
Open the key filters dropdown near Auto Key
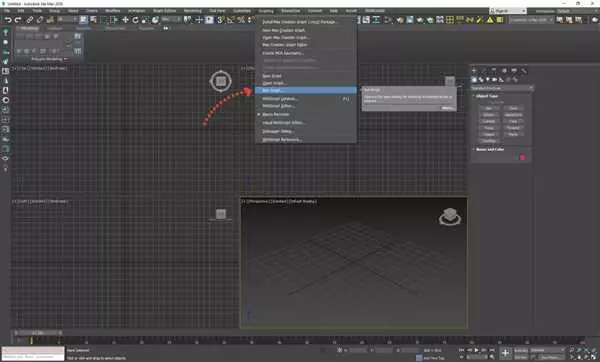[x=547, y=350]
